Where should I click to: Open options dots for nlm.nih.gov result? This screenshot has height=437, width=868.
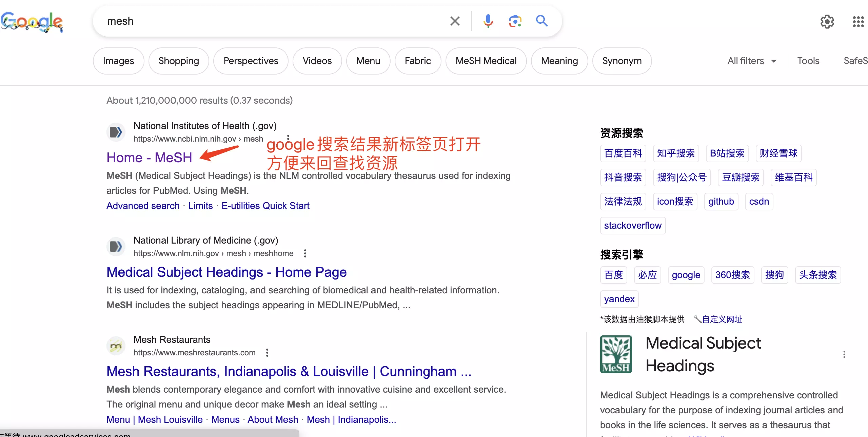coord(305,253)
